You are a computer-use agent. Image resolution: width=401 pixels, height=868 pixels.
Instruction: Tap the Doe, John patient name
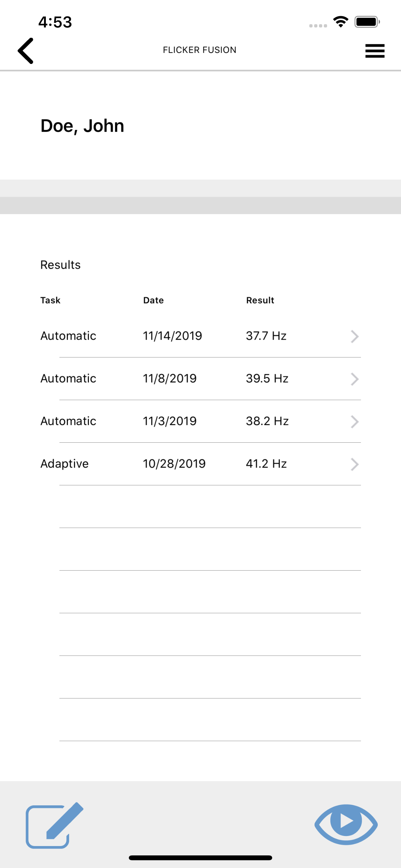point(82,126)
